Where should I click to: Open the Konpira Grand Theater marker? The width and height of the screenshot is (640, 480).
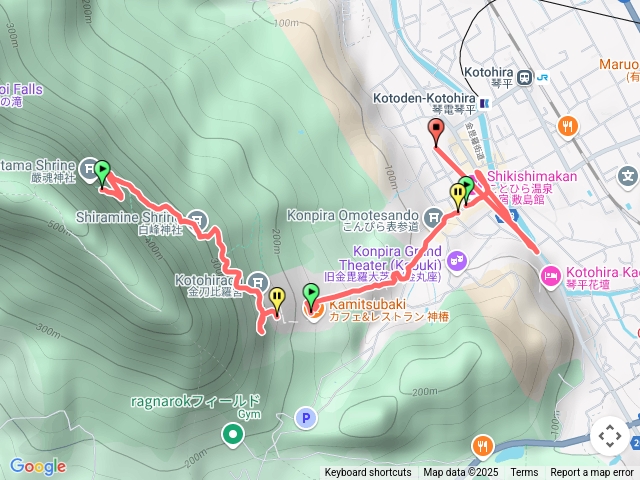click(x=457, y=261)
